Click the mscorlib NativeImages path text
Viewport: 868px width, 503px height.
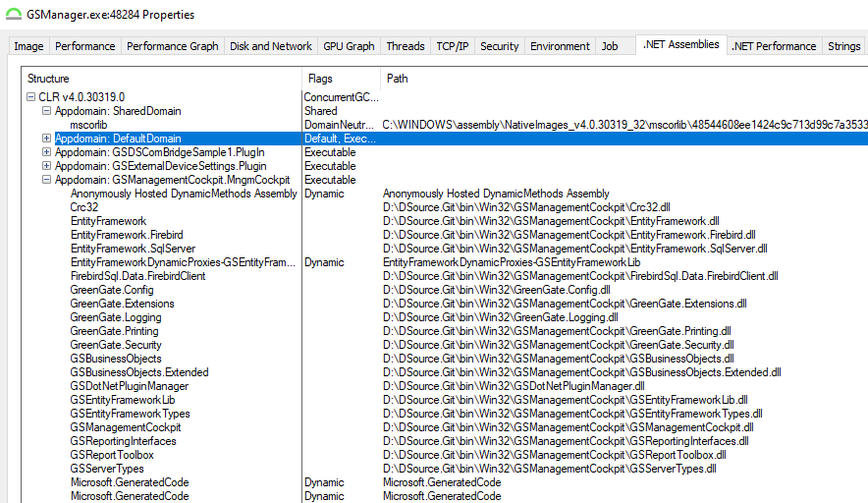(x=625, y=125)
